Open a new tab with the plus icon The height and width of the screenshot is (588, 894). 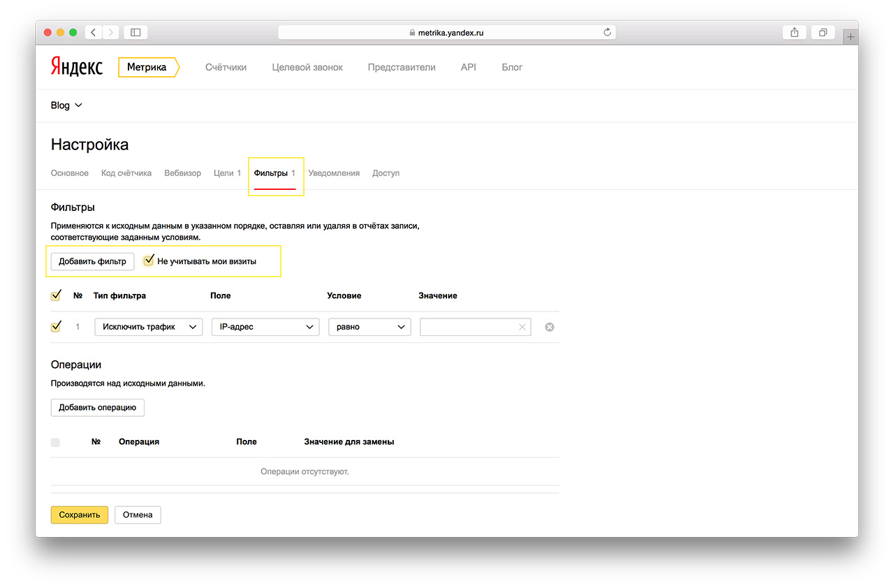point(850,37)
